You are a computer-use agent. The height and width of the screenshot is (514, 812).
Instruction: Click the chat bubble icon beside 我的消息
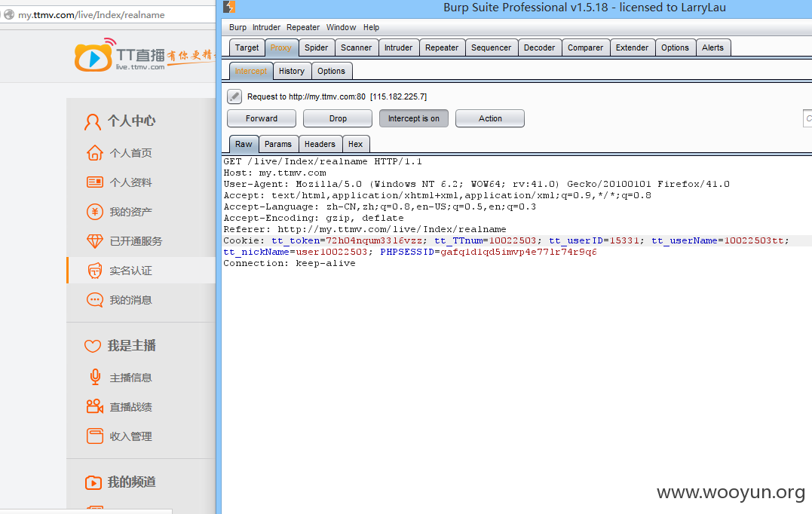point(95,300)
